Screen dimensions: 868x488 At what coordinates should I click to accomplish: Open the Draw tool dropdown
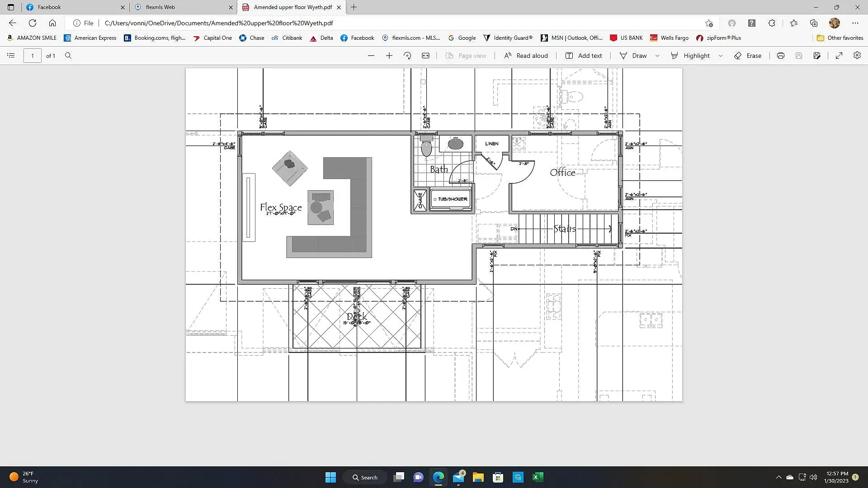point(657,56)
